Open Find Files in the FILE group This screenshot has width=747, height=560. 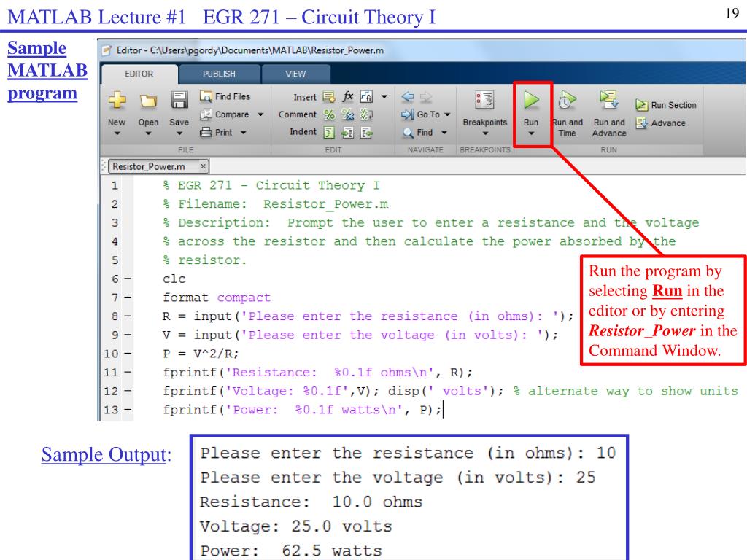[225, 96]
